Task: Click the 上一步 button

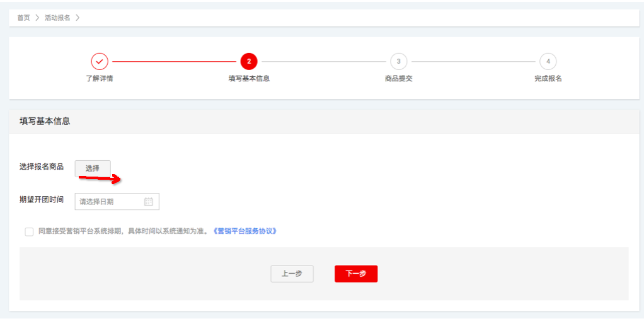Action: pos(292,274)
